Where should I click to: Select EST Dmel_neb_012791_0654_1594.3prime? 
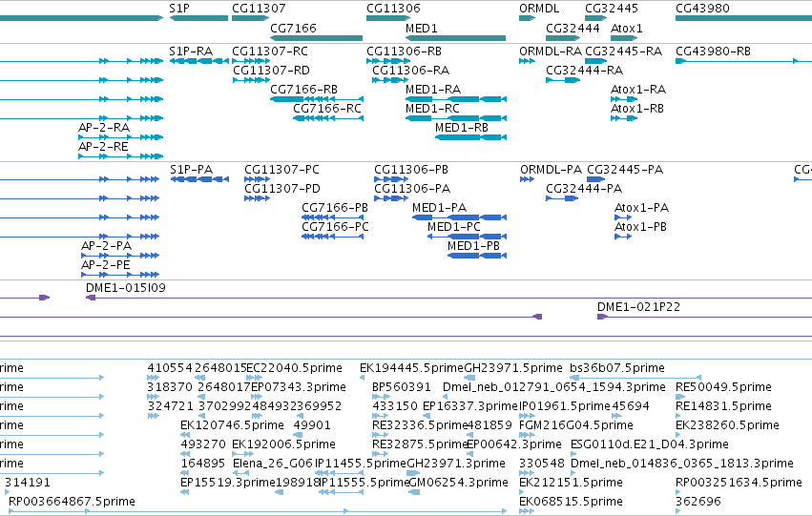pos(553,387)
